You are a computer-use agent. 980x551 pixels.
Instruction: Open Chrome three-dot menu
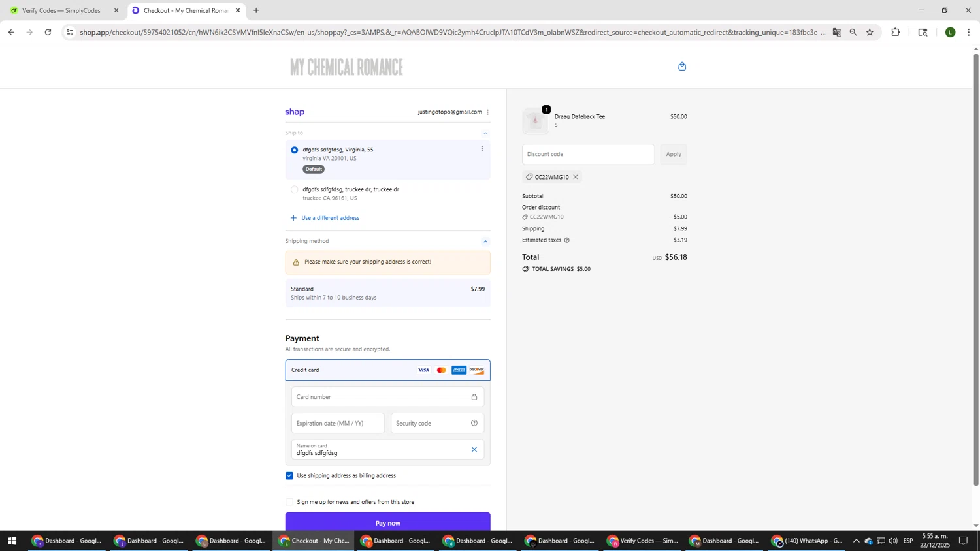pos(969,32)
